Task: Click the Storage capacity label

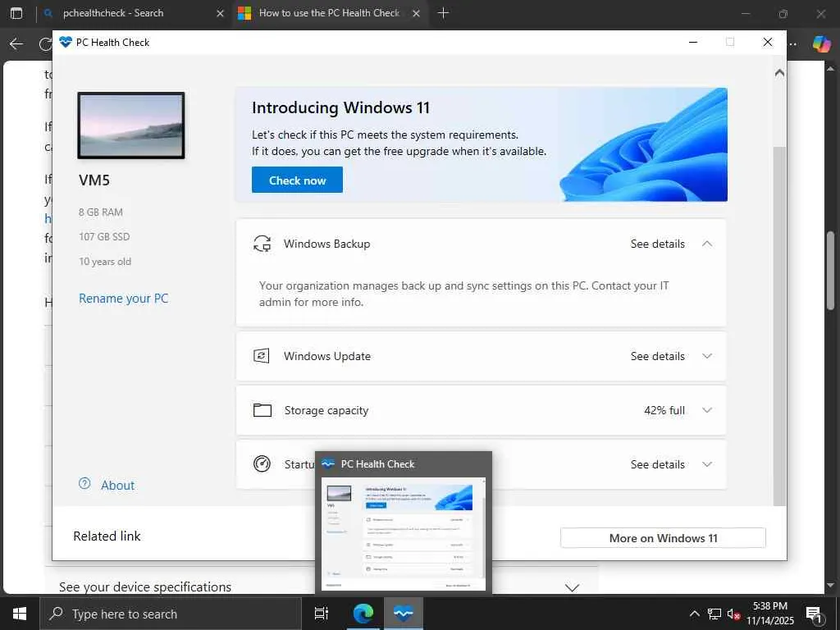Action: point(326,410)
